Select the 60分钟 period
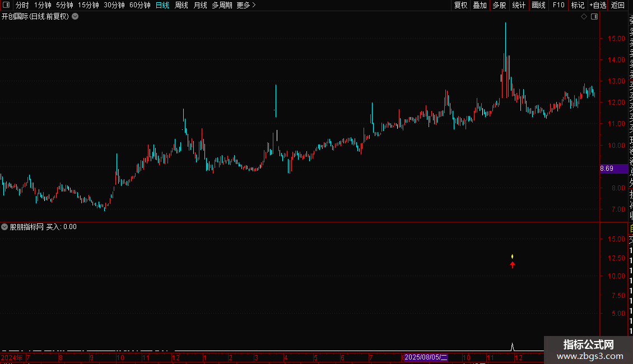633x364 pixels. [x=139, y=5]
